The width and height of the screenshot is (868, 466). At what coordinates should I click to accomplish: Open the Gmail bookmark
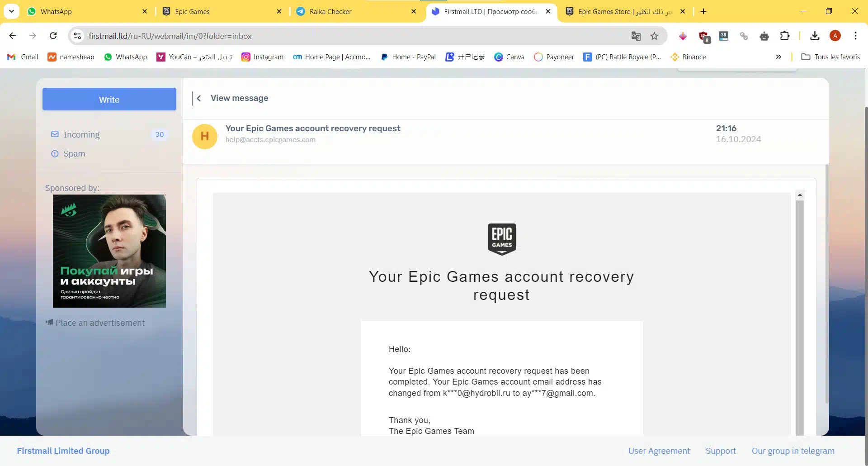click(23, 57)
